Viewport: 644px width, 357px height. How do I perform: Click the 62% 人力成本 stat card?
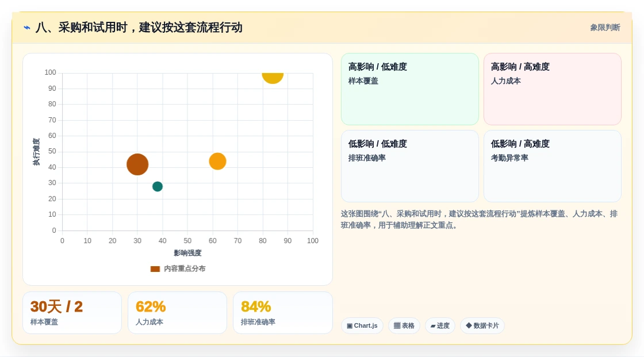click(x=178, y=313)
